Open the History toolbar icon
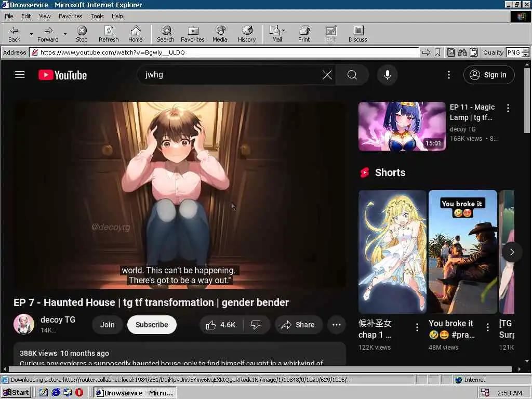The image size is (532, 399). point(247,34)
